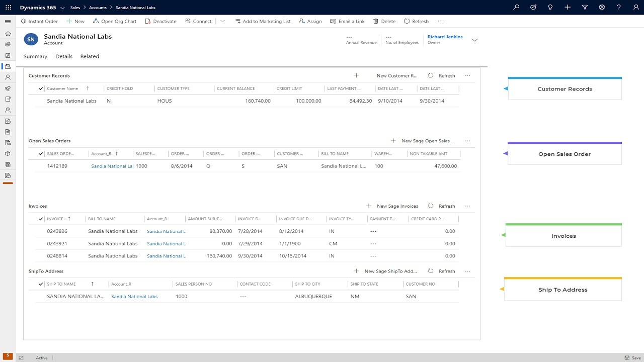Open the Owner field dropdown beside Richard Jenkins
The image size is (644, 362).
click(x=474, y=39)
